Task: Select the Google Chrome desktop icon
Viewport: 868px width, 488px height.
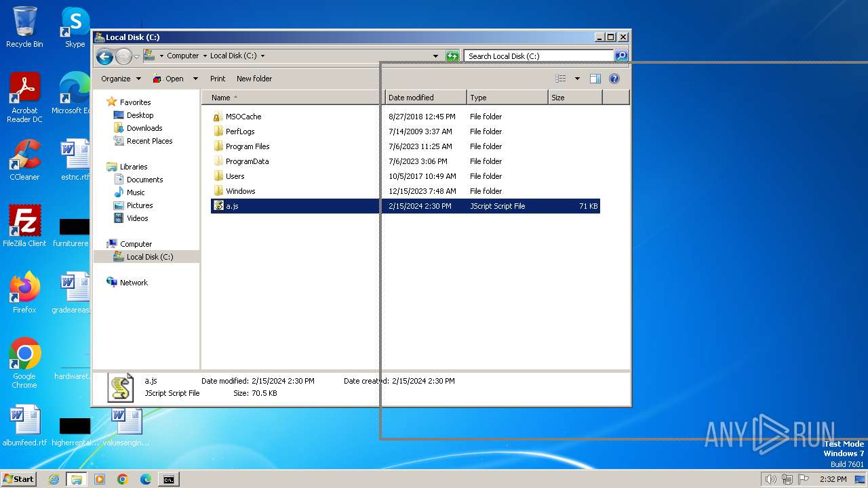Action: coord(24,363)
